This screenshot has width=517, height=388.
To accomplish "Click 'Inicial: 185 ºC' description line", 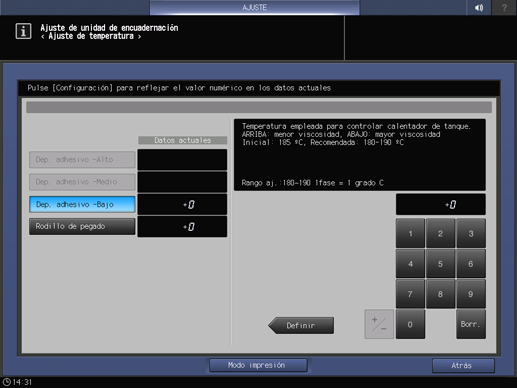I will tap(323, 142).
